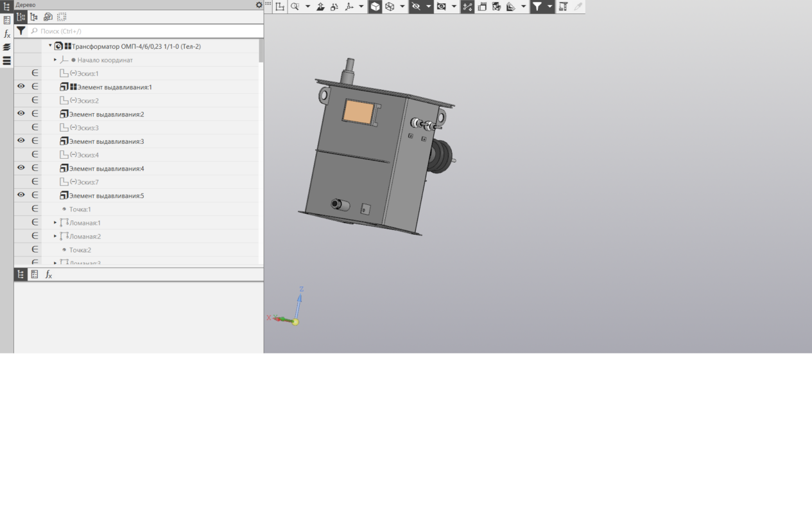Screen dimensions: 812x514
Task: Expand the Ломаная:1 tree node
Action: tap(55, 222)
